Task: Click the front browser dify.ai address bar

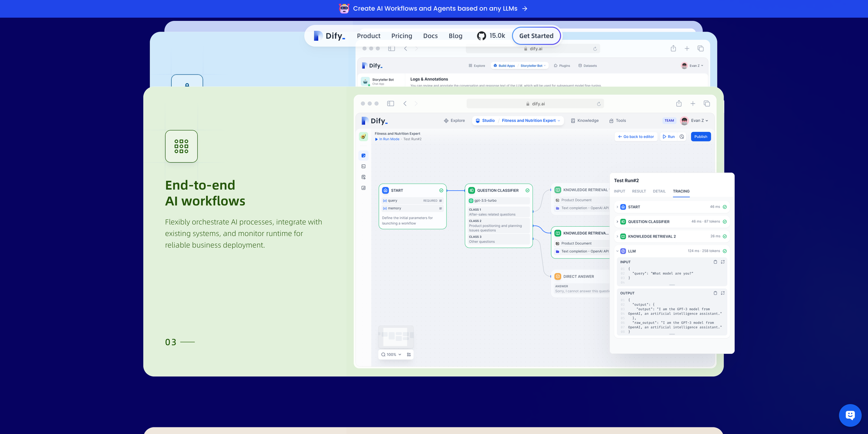Action: pos(535,104)
